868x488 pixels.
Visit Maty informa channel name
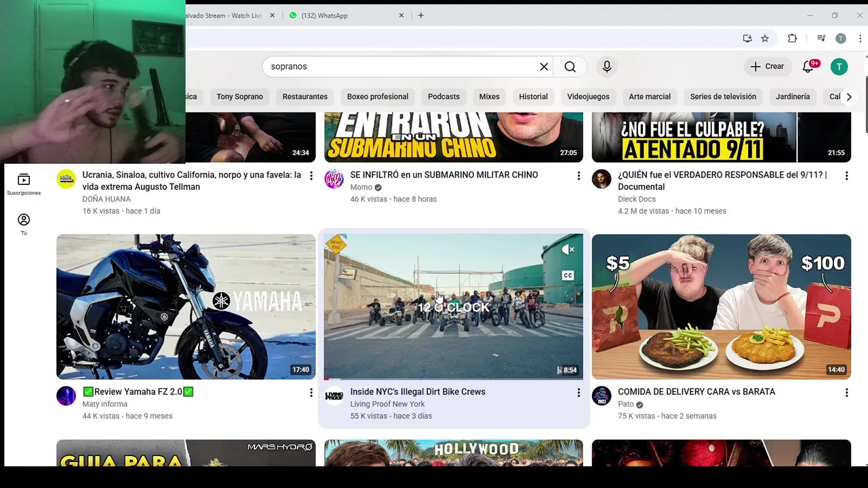point(105,404)
